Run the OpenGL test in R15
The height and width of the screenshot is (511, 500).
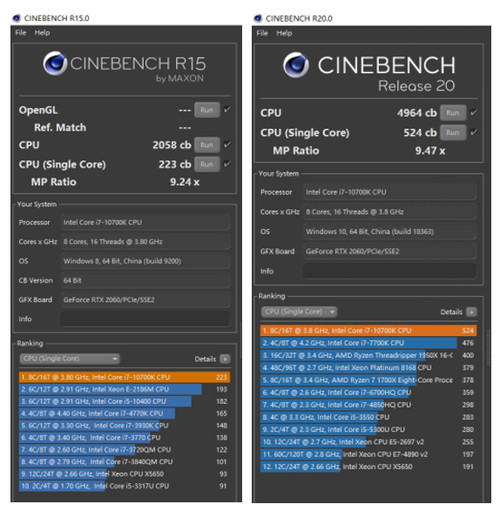pos(207,110)
